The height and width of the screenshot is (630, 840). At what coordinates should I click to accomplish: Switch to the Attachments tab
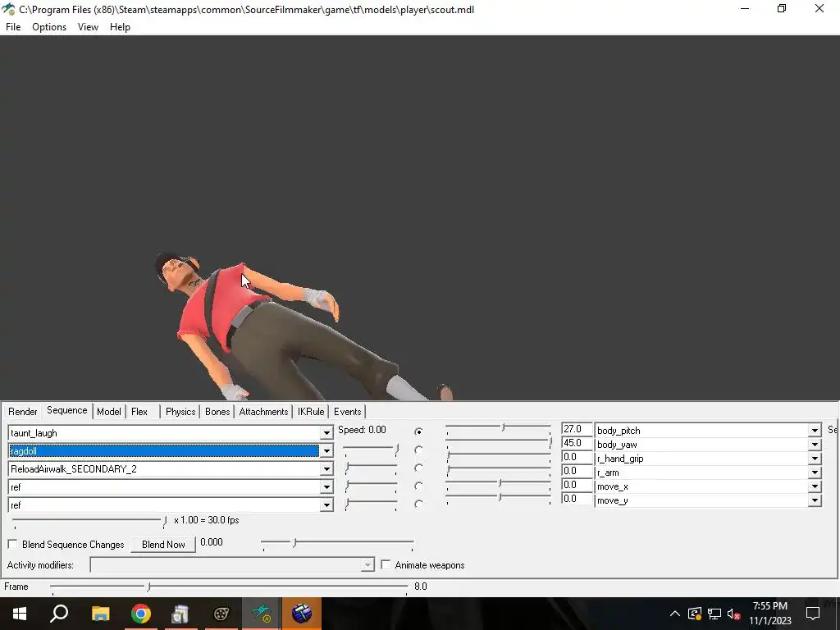[x=263, y=412]
